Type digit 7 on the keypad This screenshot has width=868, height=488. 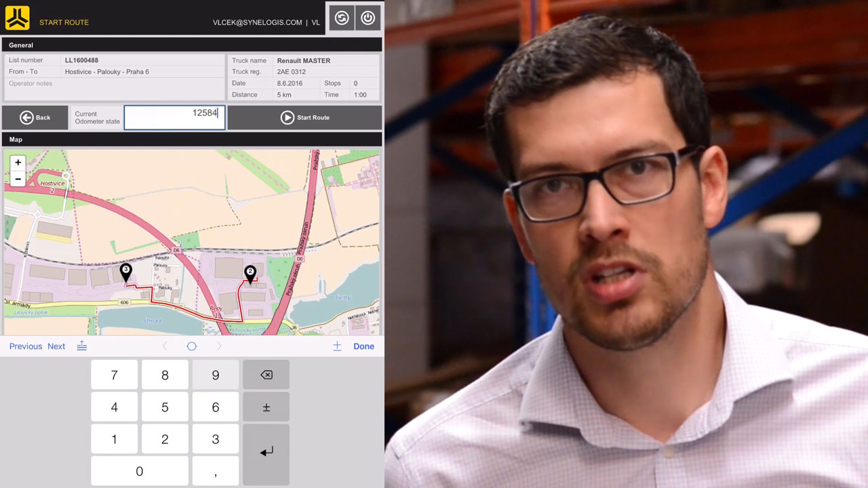(x=114, y=375)
